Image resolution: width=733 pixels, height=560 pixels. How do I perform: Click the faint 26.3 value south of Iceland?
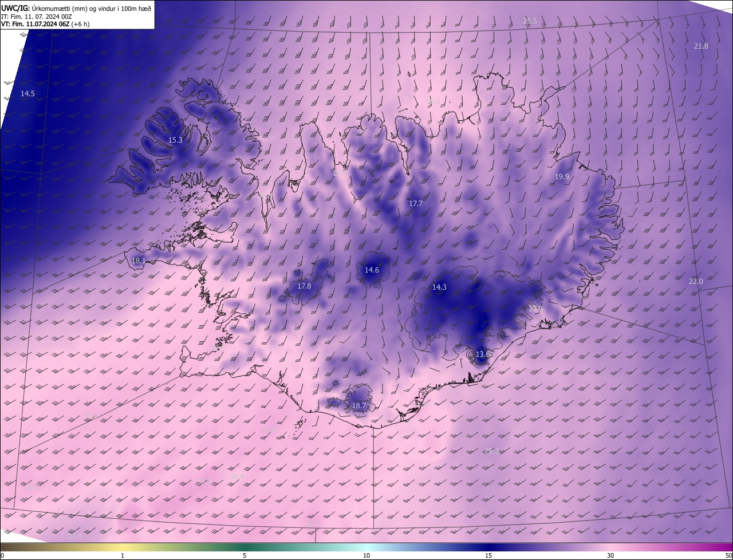click(x=492, y=451)
